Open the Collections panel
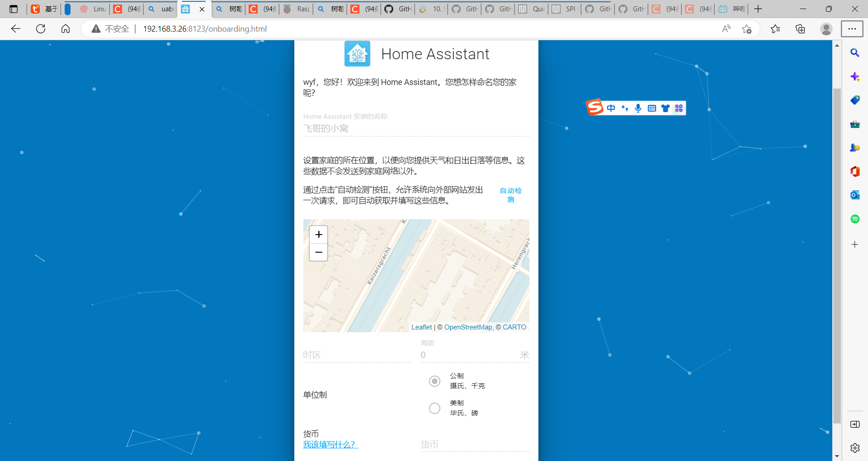868x461 pixels. (800, 29)
